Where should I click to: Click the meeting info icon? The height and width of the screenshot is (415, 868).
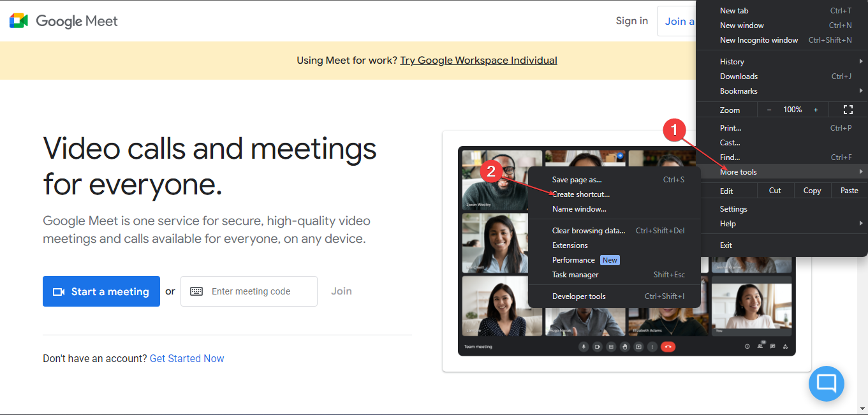point(746,346)
